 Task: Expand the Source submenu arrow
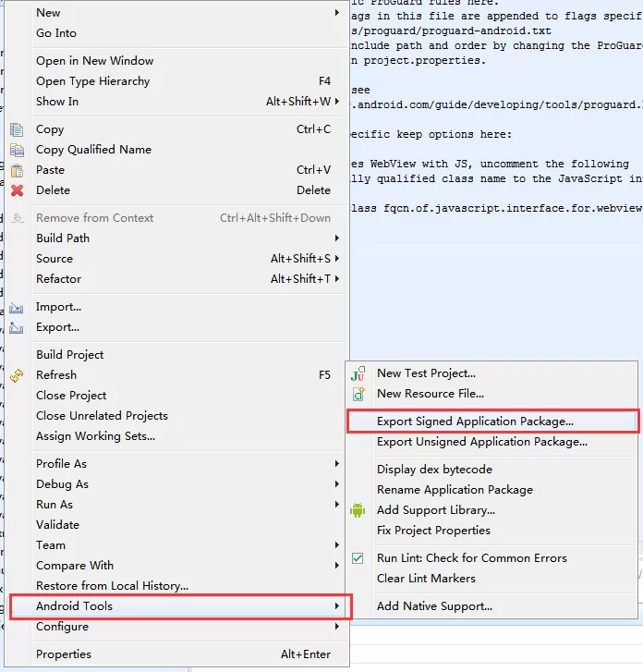coord(337,259)
